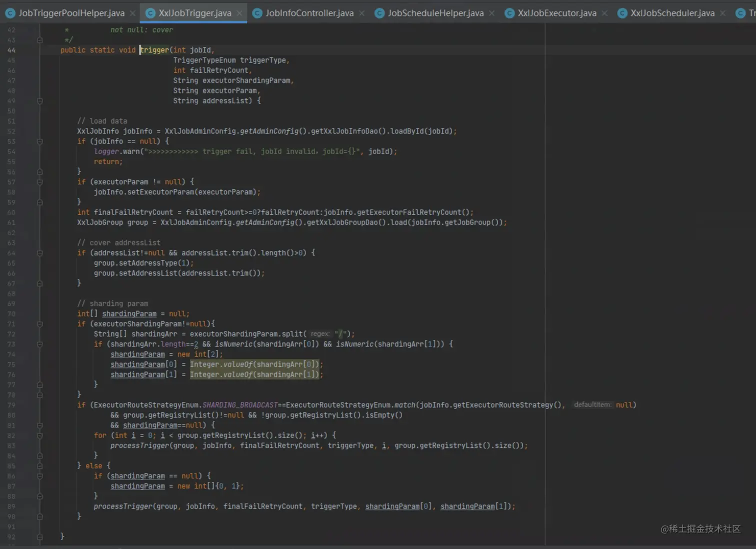Click 'String executorShardingParam' parameter on line 47
The image size is (756, 549).
231,80
